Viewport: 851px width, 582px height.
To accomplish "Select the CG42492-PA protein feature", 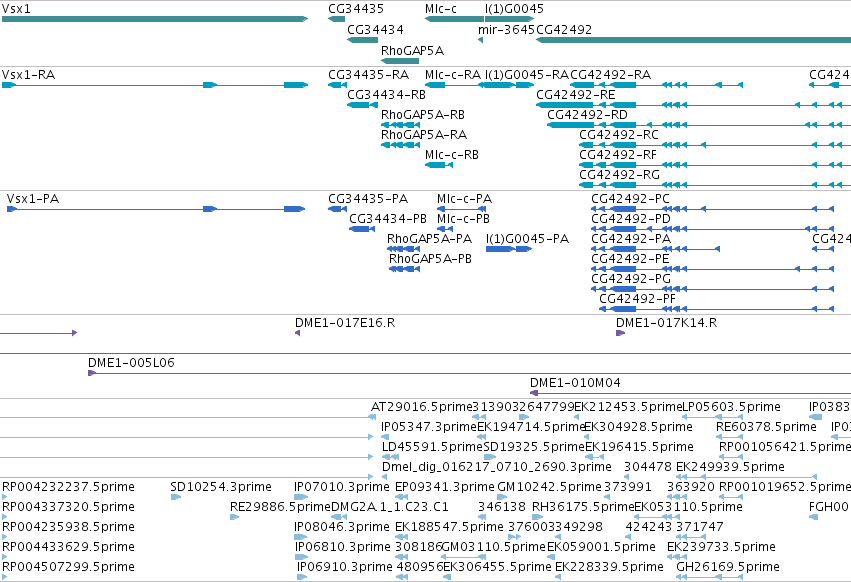I will point(656,249).
